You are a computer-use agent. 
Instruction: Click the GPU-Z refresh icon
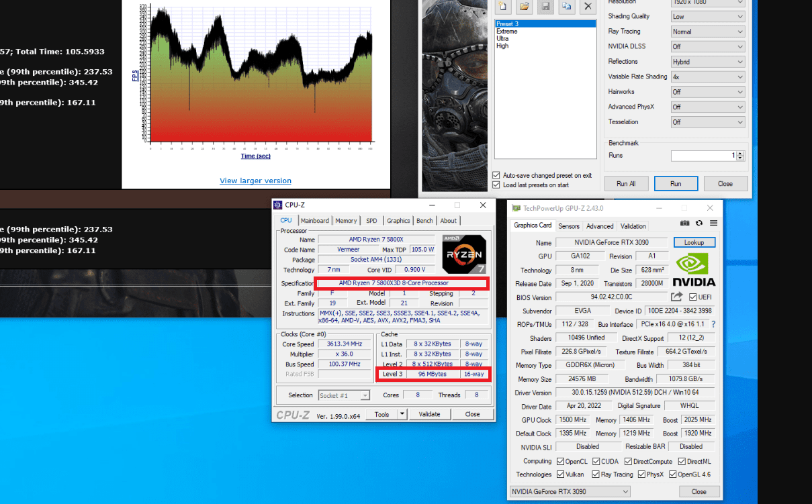coord(699,223)
